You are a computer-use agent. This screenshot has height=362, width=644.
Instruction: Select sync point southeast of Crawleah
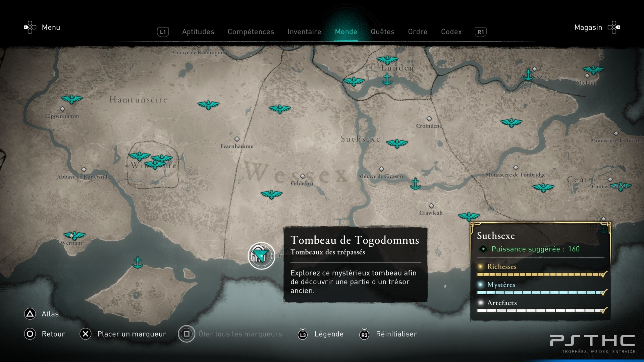click(x=469, y=217)
